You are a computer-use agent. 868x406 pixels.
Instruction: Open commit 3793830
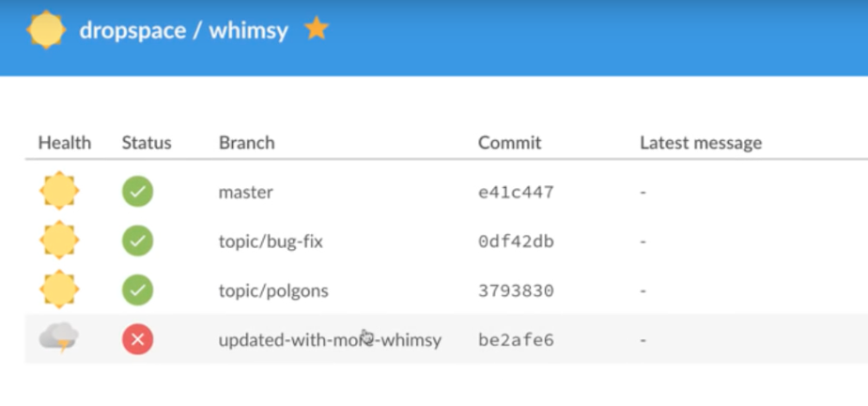coord(516,290)
